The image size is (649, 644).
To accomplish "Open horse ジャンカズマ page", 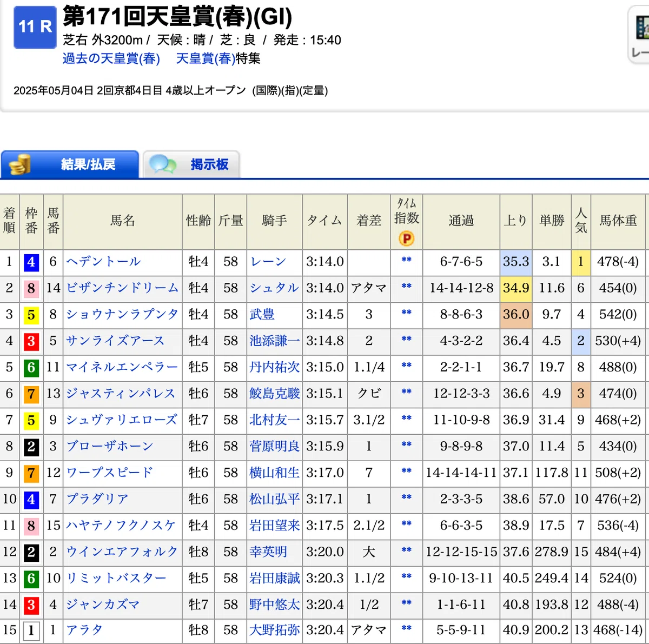I will 103,605.
